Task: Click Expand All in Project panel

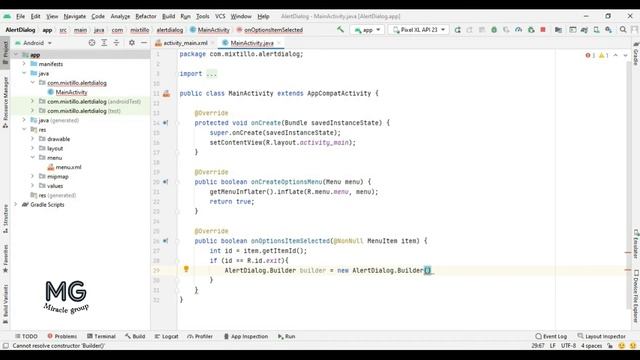Action: click(104, 42)
